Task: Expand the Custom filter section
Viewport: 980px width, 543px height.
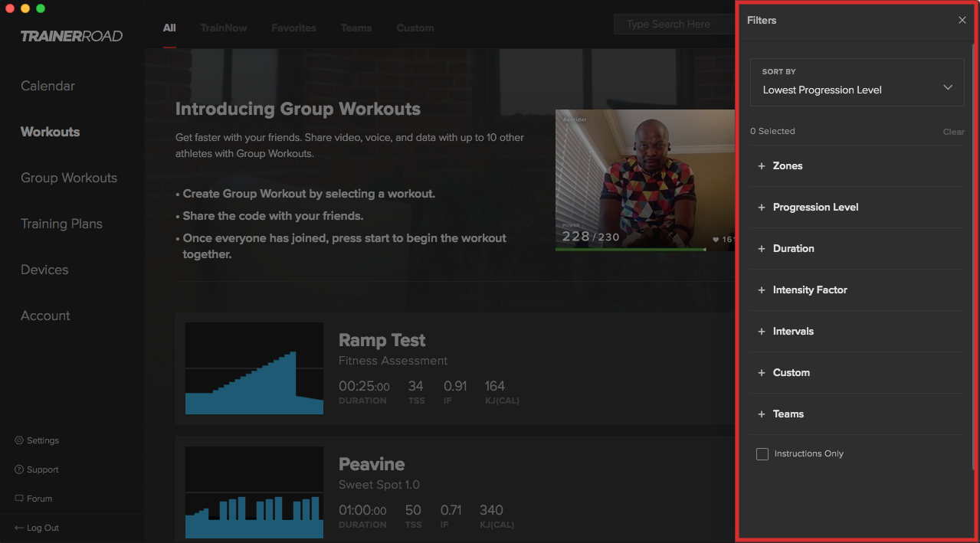Action: pyautogui.click(x=857, y=373)
